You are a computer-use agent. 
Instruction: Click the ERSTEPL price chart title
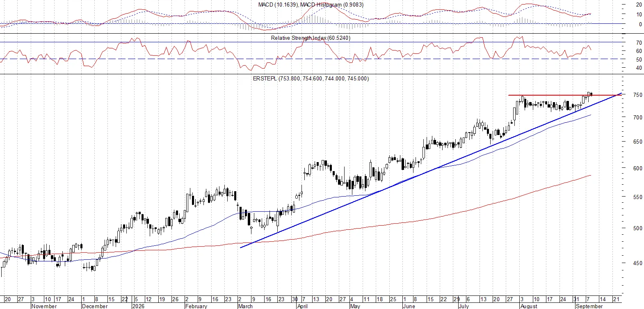[x=311, y=78]
